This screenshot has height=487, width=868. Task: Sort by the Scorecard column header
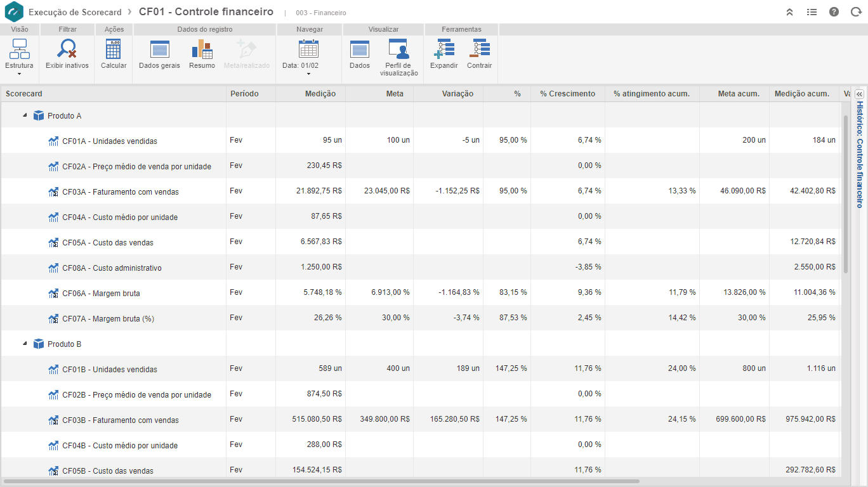pos(113,94)
